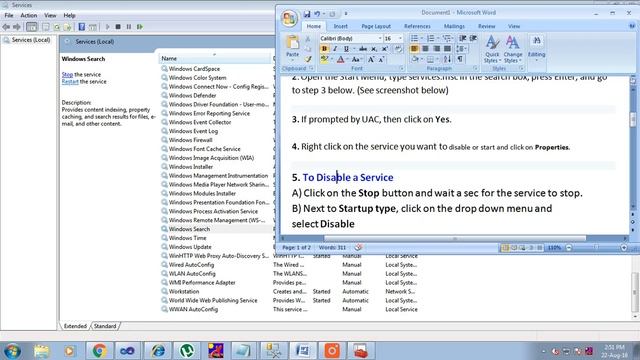The width and height of the screenshot is (640, 360).
Task: Toggle Strikethrough formatting in Word
Action: coord(362,49)
